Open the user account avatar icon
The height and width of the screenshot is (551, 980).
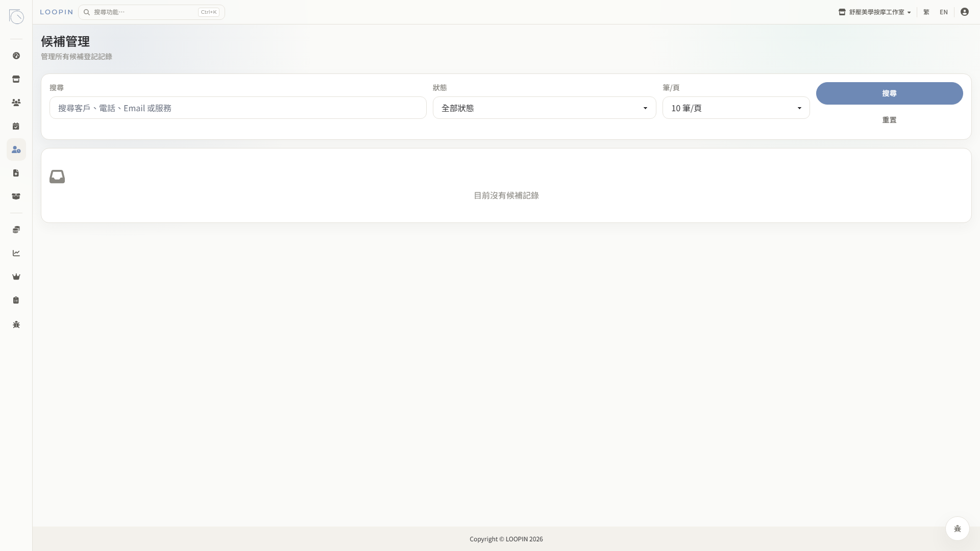(x=965, y=12)
